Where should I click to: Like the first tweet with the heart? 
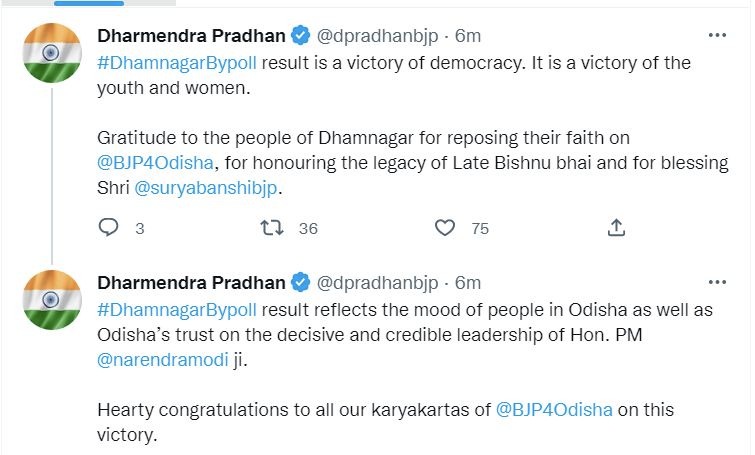(x=445, y=228)
